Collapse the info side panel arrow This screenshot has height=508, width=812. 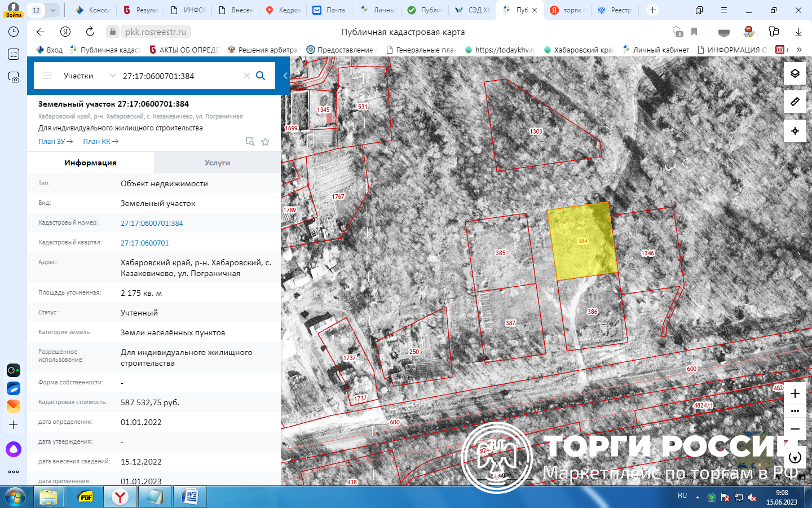point(285,76)
